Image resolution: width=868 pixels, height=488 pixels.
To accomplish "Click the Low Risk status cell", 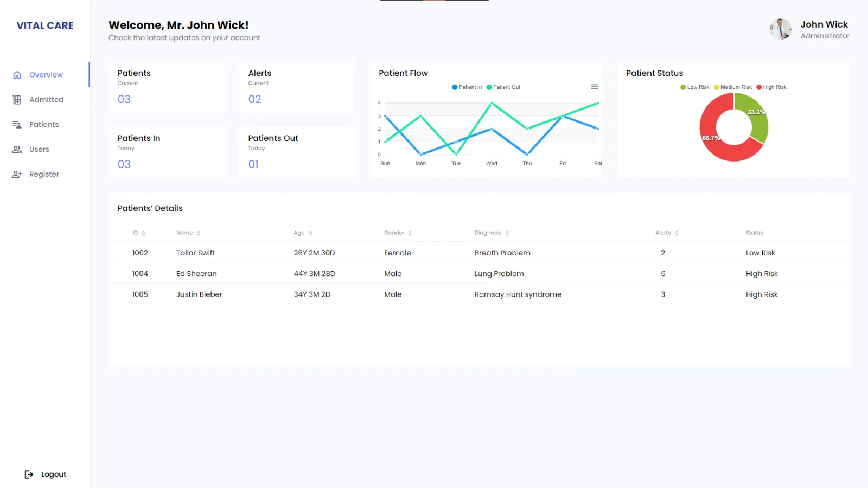I will (x=761, y=253).
